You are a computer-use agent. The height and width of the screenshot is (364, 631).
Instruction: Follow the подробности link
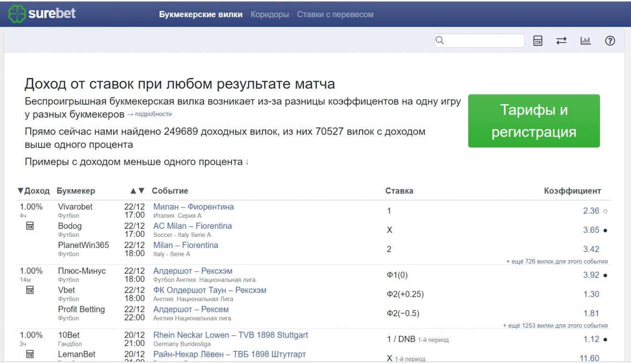149,114
